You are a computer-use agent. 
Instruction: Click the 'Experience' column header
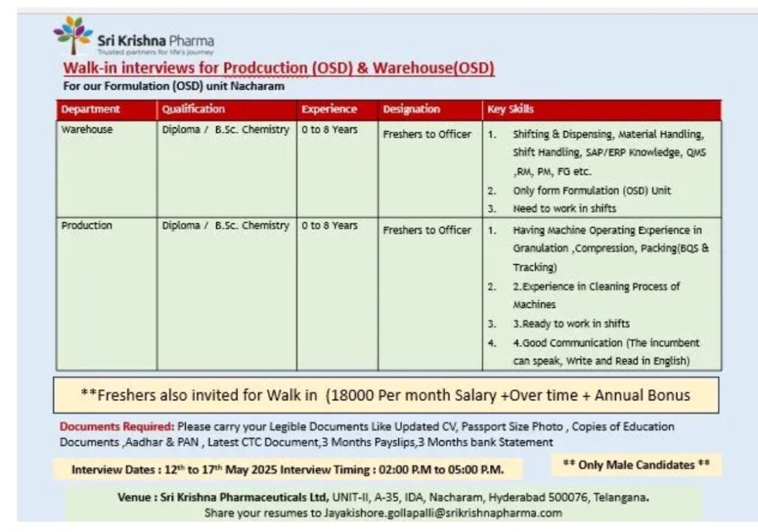coord(329,110)
